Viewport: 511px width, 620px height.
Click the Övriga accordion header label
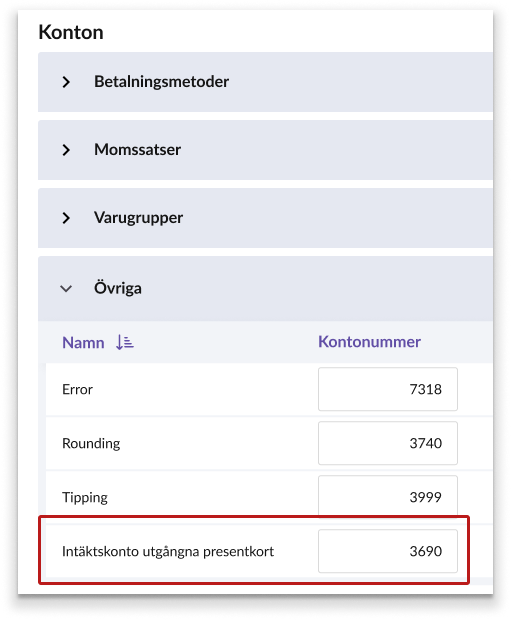pos(118,288)
